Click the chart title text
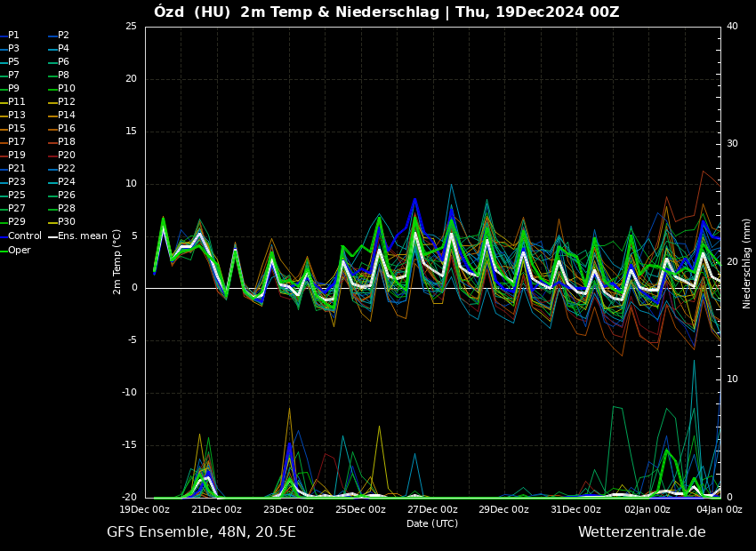Image resolution: width=756 pixels, height=551 pixels. (x=386, y=12)
